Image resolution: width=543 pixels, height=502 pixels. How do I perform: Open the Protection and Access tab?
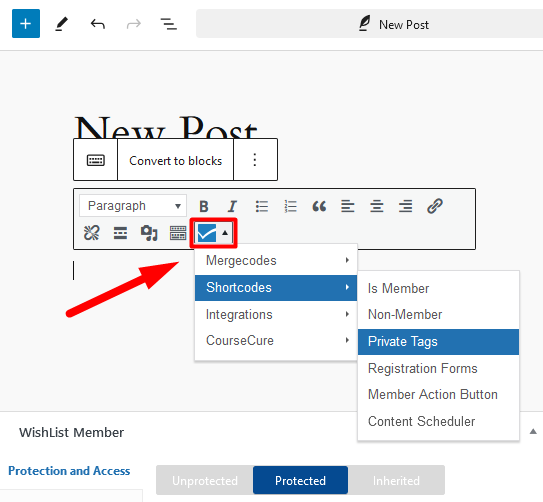point(69,471)
